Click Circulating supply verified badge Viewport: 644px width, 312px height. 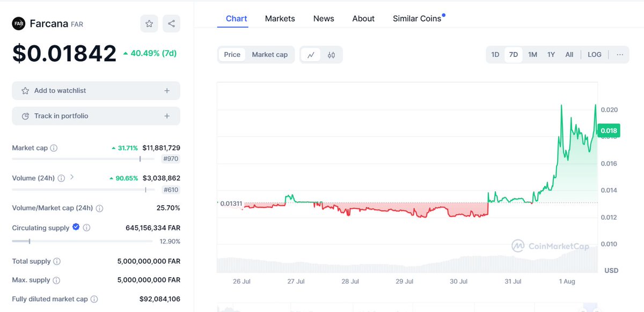[x=76, y=227]
